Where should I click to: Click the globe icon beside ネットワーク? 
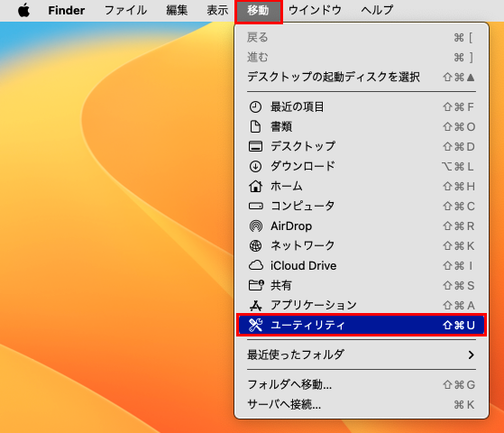click(x=255, y=245)
